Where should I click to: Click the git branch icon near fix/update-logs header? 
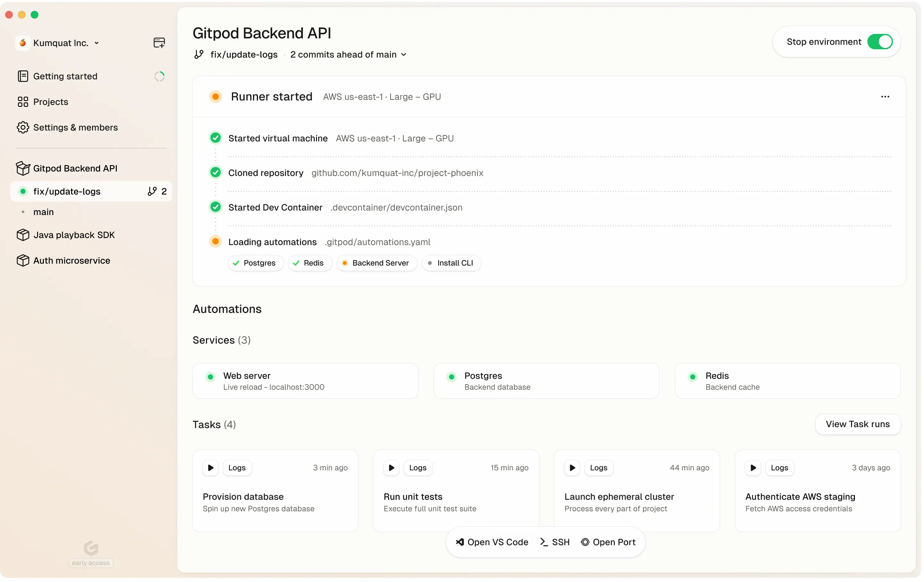(x=199, y=54)
